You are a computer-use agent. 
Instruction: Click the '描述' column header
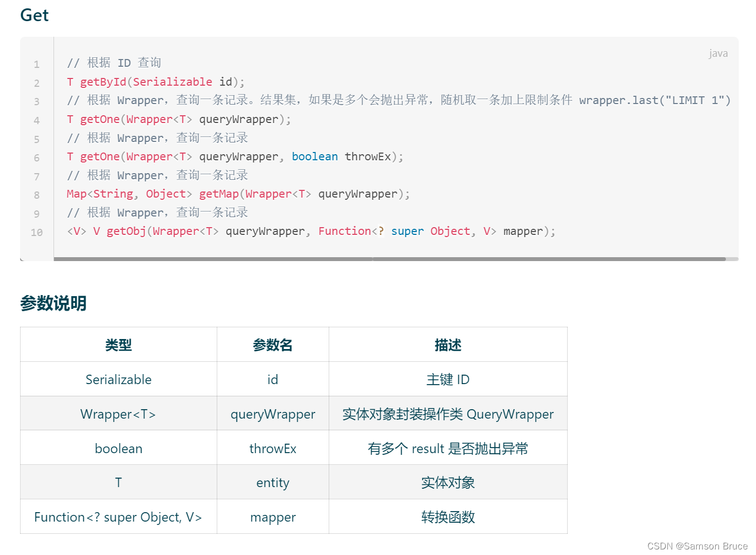coord(448,345)
